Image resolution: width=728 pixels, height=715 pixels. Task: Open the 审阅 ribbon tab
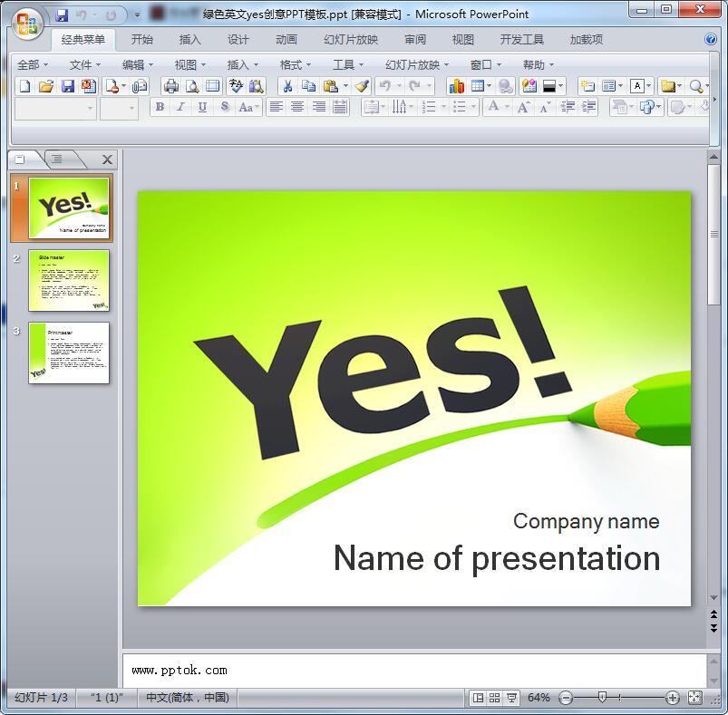(415, 40)
